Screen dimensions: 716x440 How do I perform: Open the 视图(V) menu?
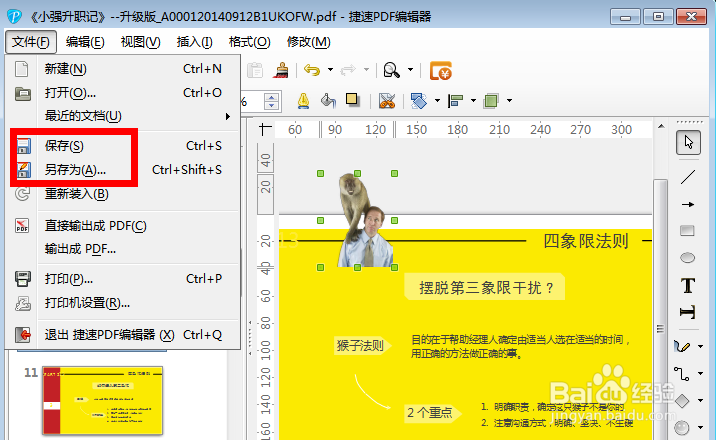tap(140, 42)
